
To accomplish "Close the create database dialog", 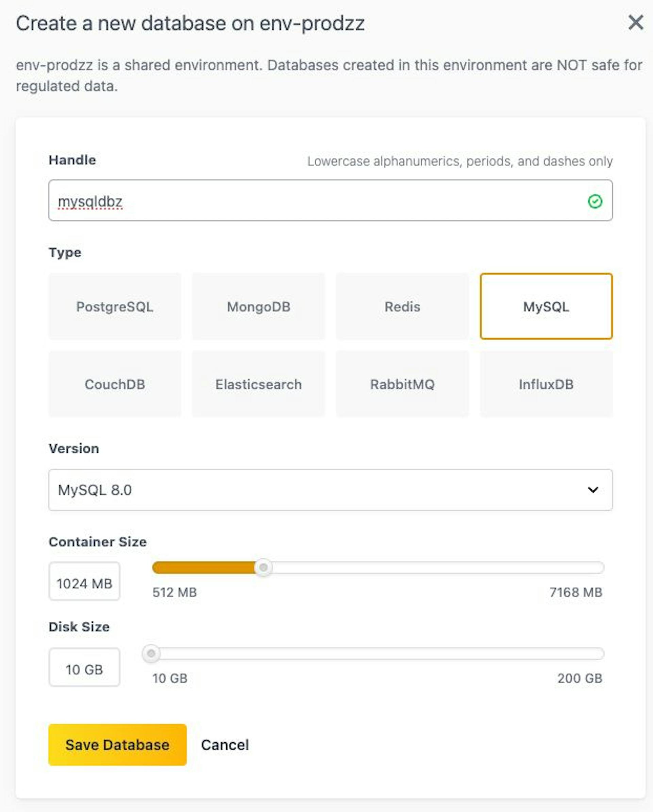I will [636, 22].
